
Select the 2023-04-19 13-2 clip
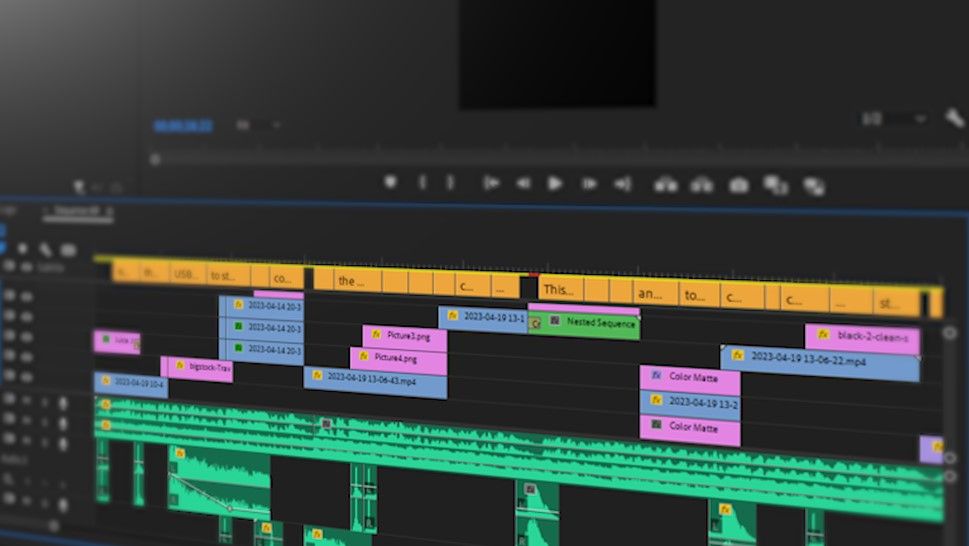click(690, 403)
